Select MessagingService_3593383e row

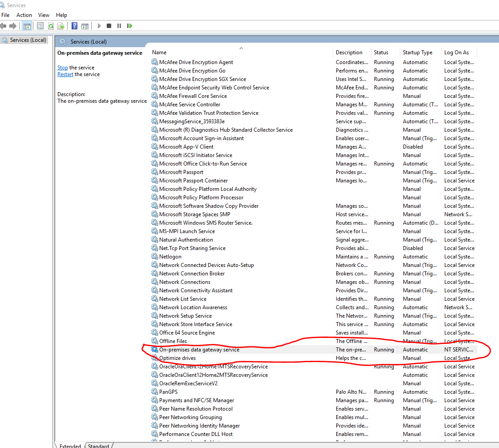[x=314, y=121]
